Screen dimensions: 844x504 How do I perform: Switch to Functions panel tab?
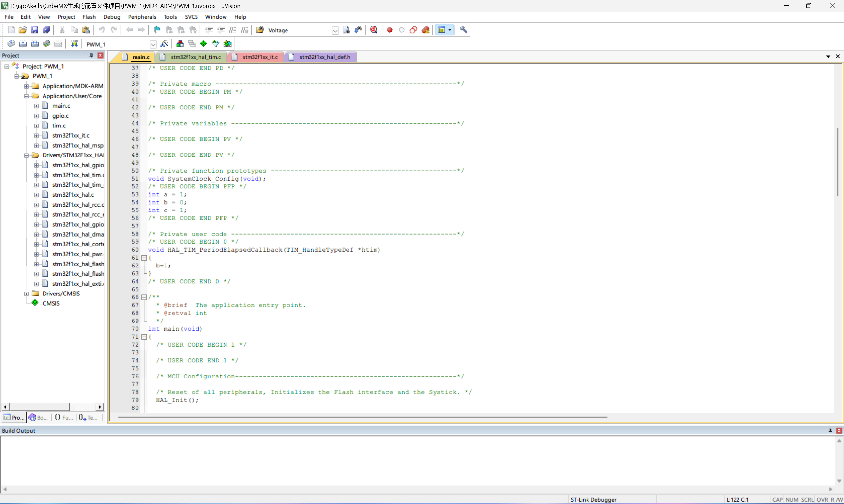[x=64, y=417]
